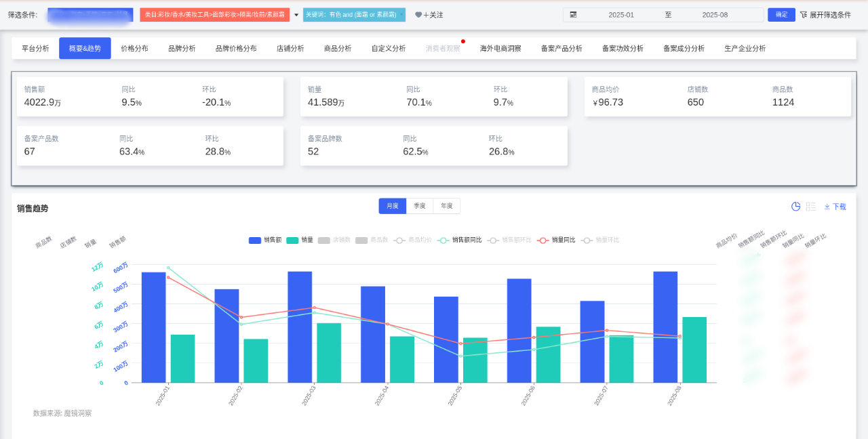Remove the keyword filter tag
The image size is (868, 439).
coord(401,14)
